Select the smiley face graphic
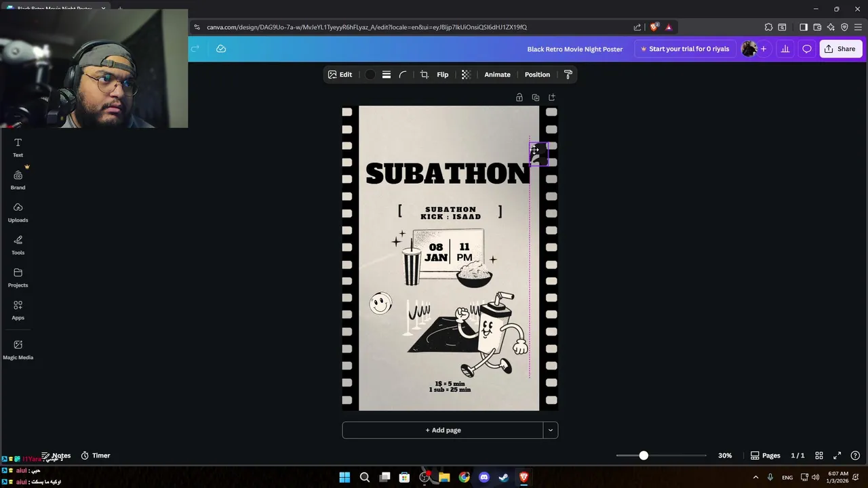 tap(380, 303)
